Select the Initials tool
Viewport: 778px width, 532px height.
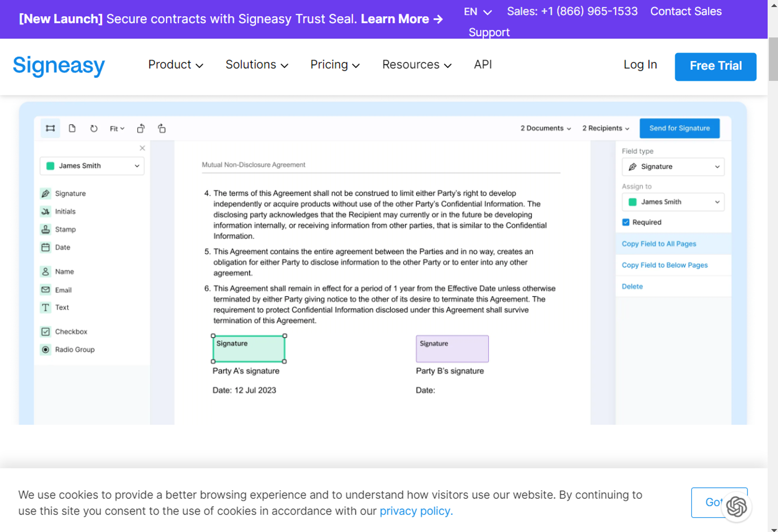(65, 211)
